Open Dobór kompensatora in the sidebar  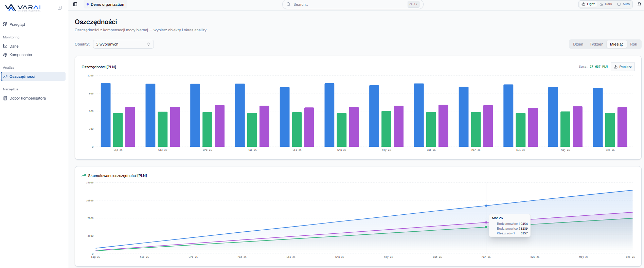(33, 98)
